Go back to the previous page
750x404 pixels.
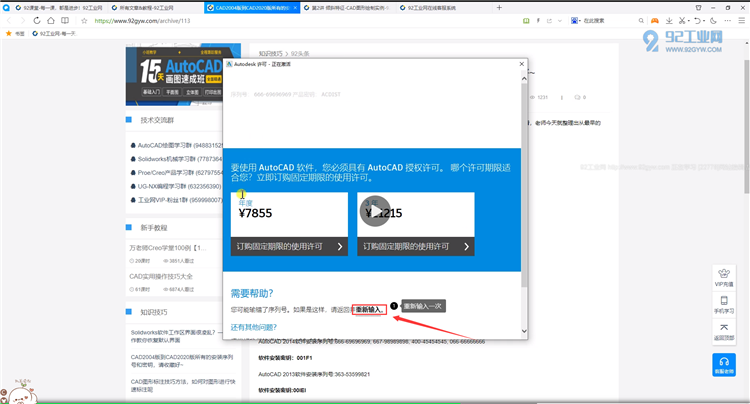click(8, 21)
